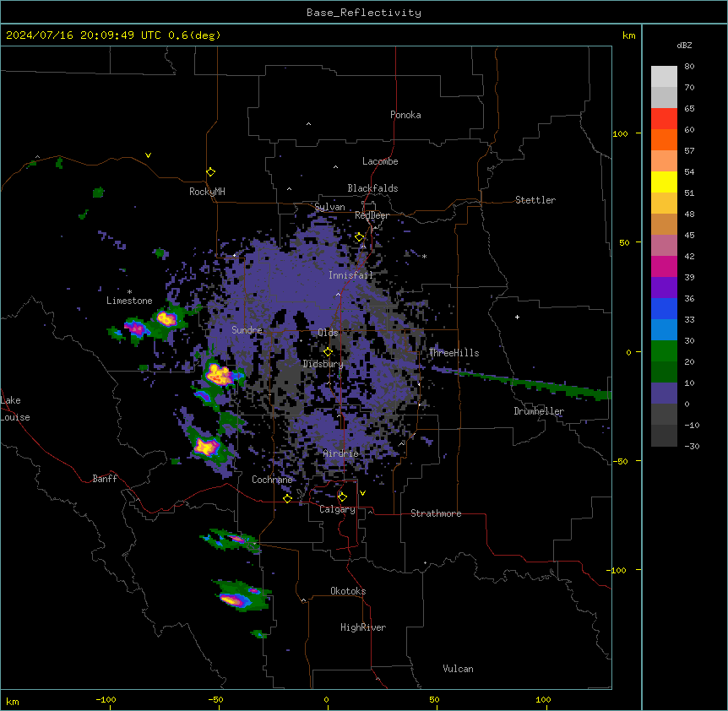Click the Olds label
Viewport: 728px width, 711px height.
pos(328,333)
